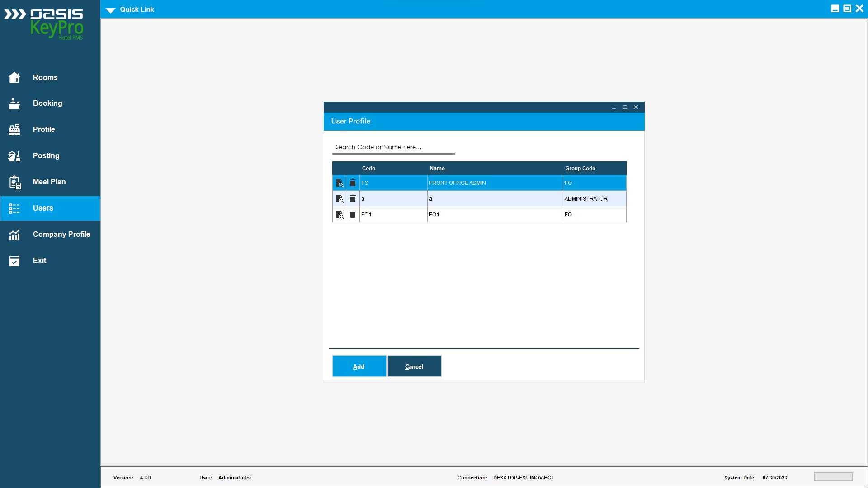Image resolution: width=868 pixels, height=488 pixels.
Task: Sort by the Name column header
Action: (x=437, y=169)
